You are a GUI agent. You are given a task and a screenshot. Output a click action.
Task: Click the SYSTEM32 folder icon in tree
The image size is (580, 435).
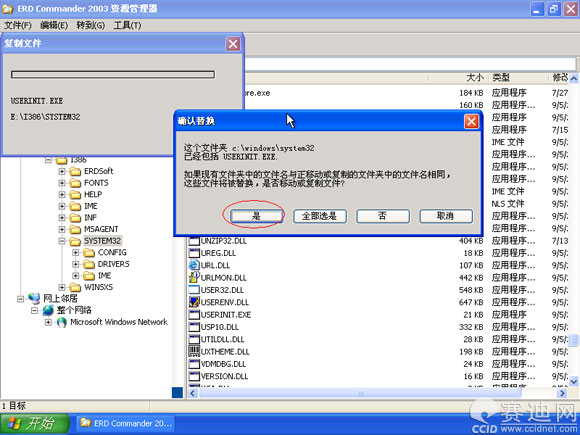(x=75, y=241)
